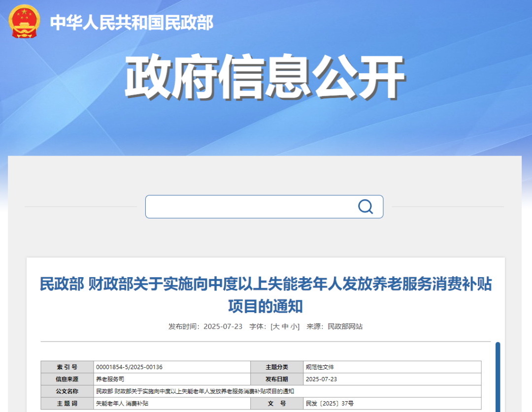Click the 发布时间 2025-07-23 text under title
Screen dimensions: 532x412
point(205,326)
